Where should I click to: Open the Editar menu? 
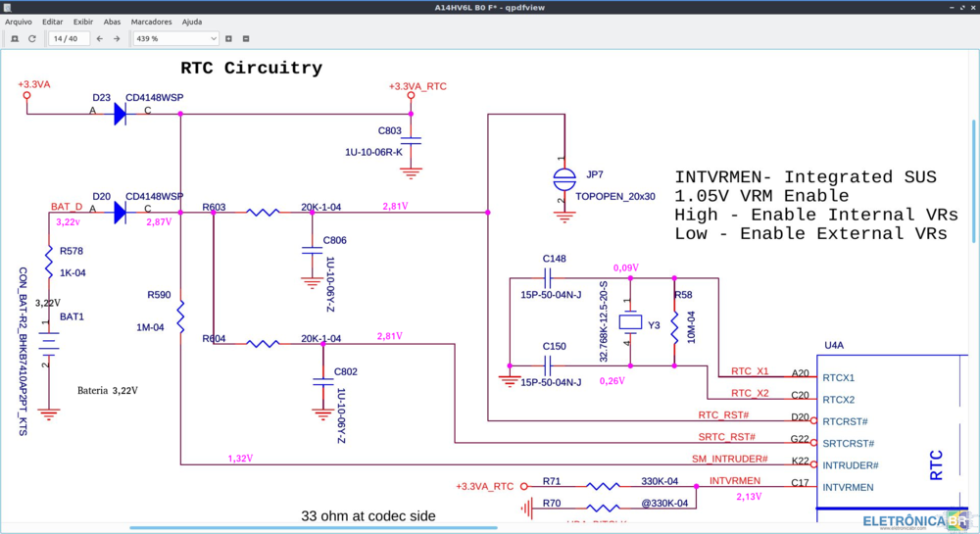tap(52, 22)
